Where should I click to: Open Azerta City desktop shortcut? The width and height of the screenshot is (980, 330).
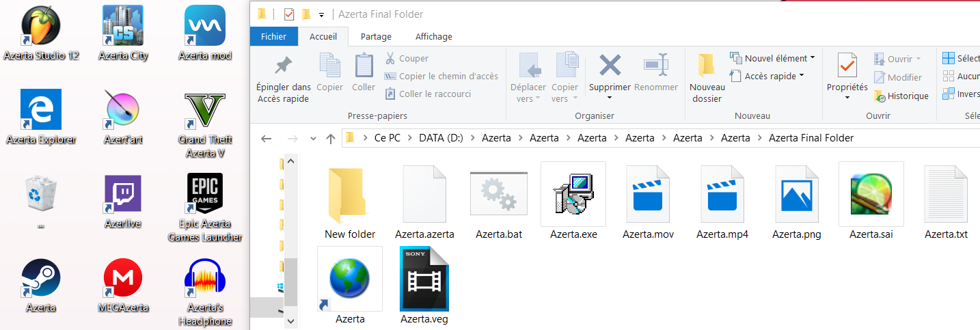point(123,33)
